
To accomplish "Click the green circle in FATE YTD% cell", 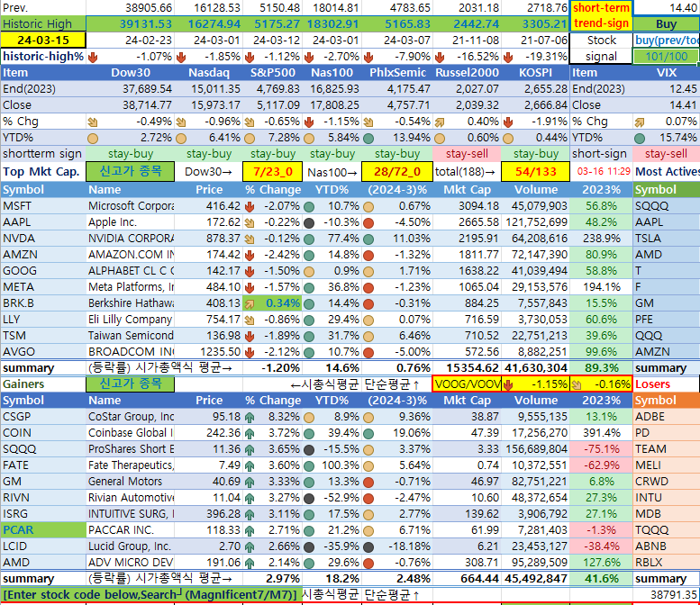I will click(x=309, y=466).
